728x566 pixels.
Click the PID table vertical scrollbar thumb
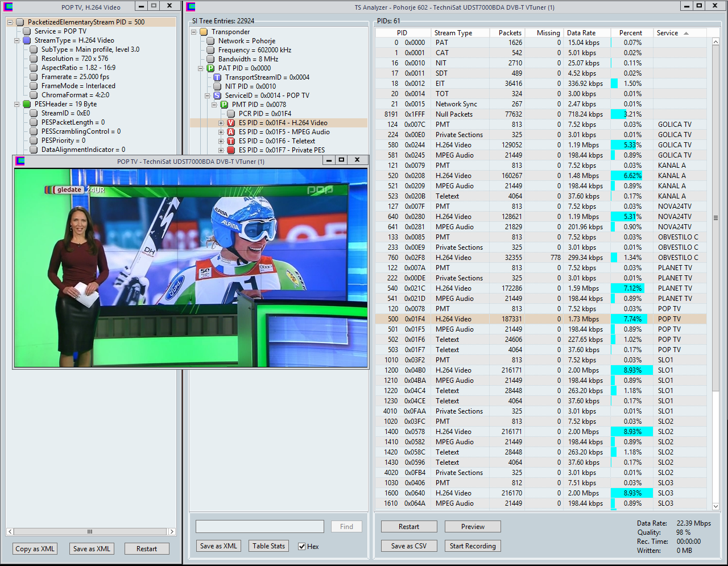pos(715,218)
